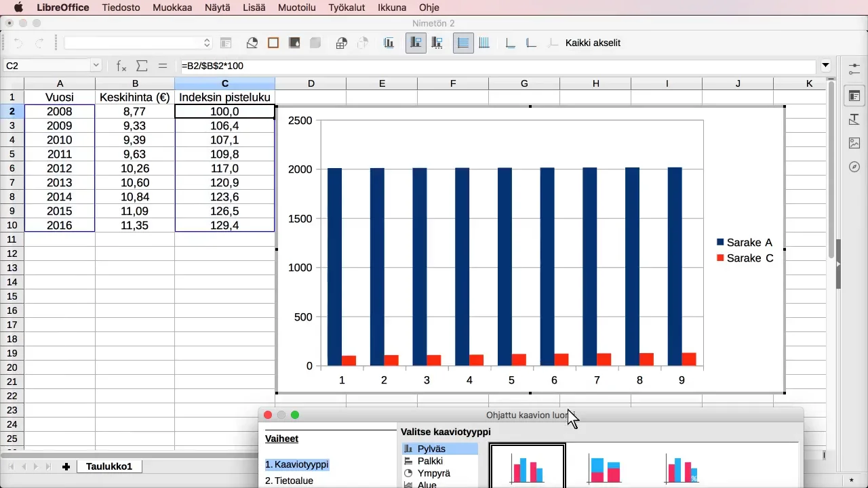This screenshot has width=868, height=488.
Task: Toggle vertical grid lines button
Action: point(484,43)
